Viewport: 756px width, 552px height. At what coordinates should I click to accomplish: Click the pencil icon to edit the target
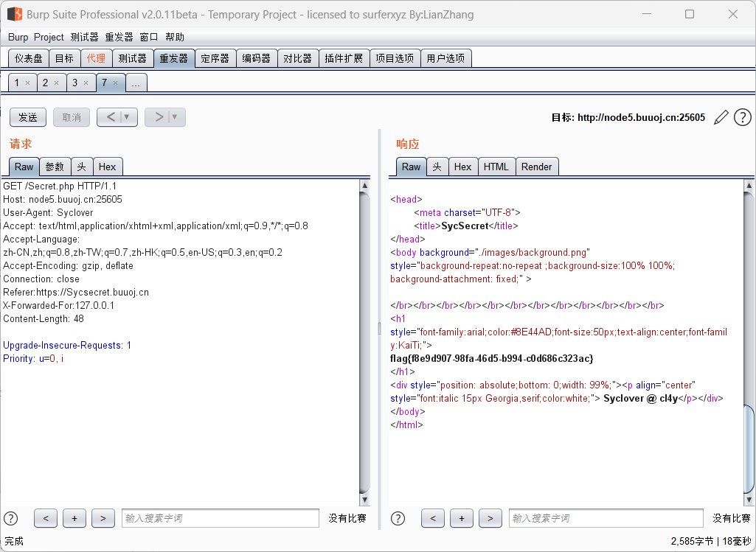(x=721, y=117)
